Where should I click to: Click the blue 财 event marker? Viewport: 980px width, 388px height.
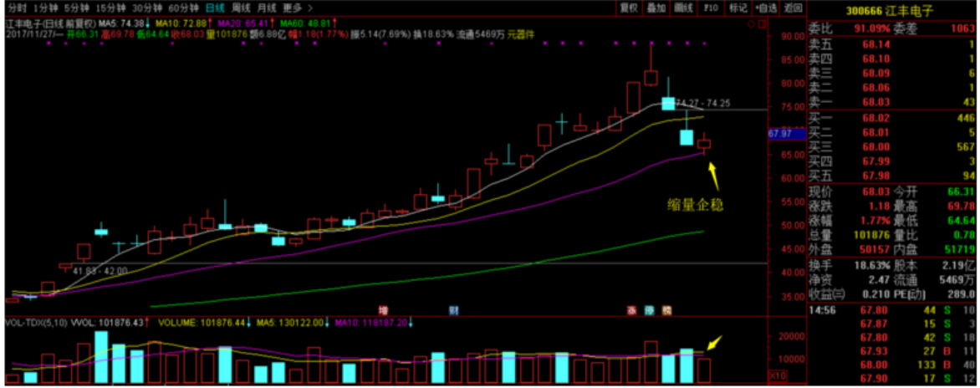[454, 309]
